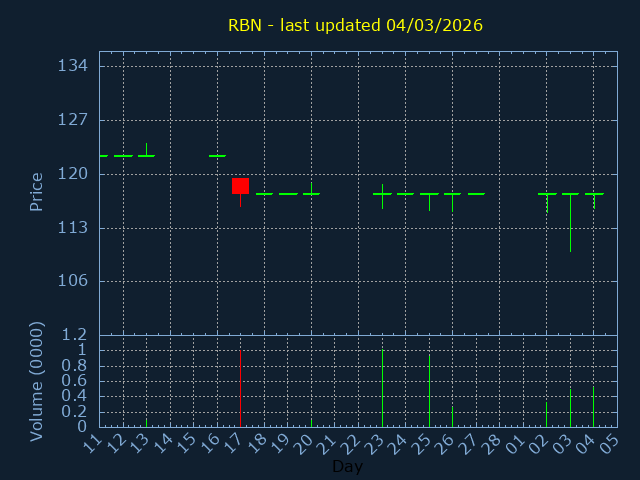Select the gray volume bar at day 25
The width and height of the screenshot is (640, 480).
pos(429,390)
